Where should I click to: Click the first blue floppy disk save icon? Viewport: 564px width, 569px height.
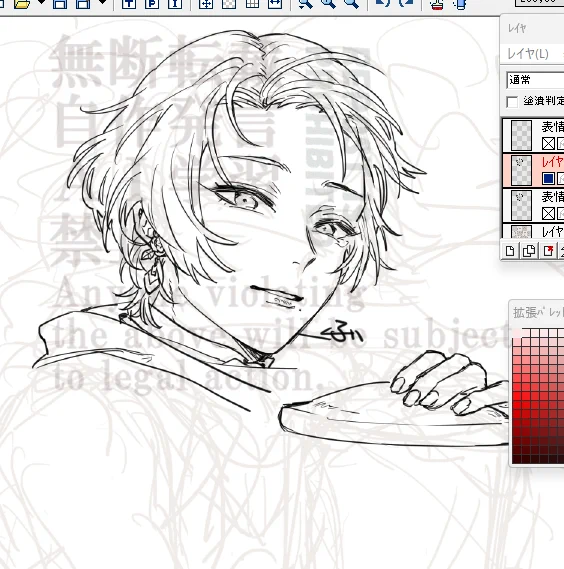[x=60, y=4]
